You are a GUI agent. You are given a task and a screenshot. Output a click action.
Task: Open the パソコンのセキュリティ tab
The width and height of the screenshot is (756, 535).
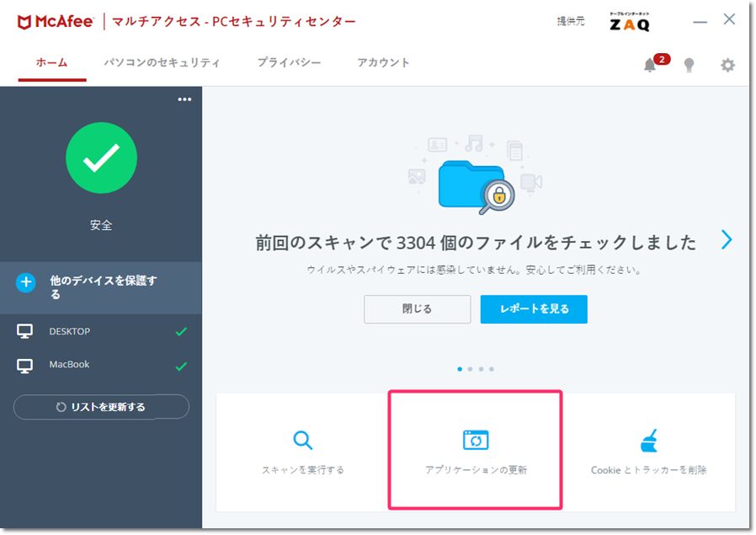click(162, 62)
